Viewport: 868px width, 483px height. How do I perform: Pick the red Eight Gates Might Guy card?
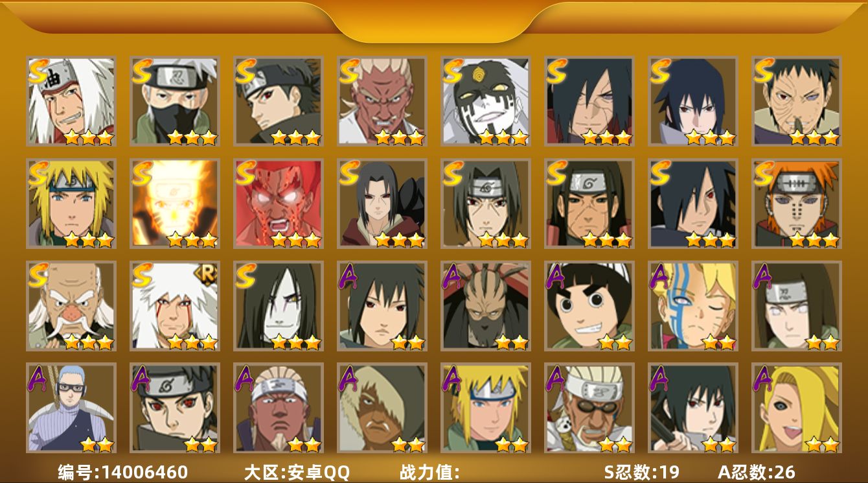click(278, 204)
